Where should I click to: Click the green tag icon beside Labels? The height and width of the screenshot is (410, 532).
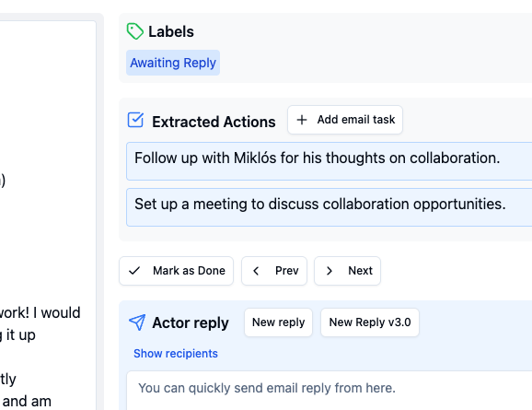point(134,31)
